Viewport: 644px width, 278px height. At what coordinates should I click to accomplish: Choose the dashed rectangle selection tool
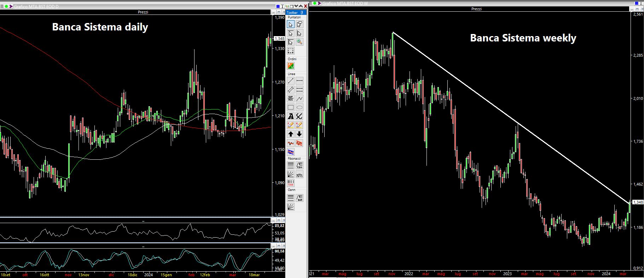[290, 51]
